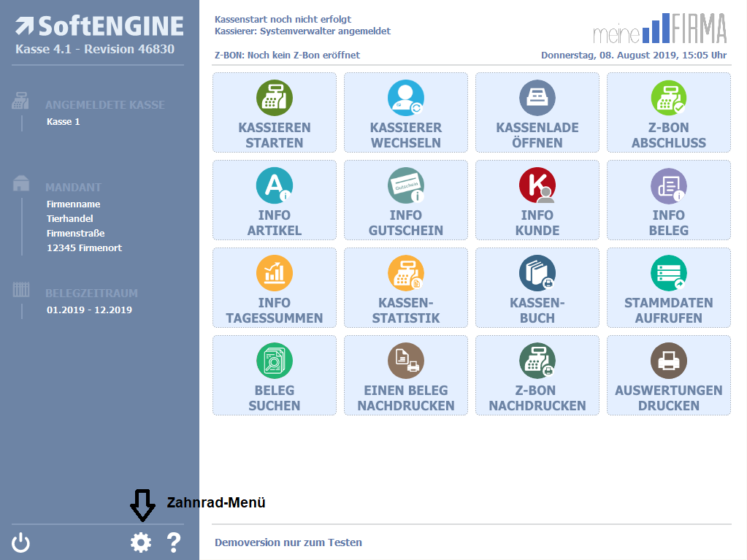This screenshot has height=560, width=747.
Task: Run the Z-Bon Abschluss function
Action: click(x=669, y=112)
